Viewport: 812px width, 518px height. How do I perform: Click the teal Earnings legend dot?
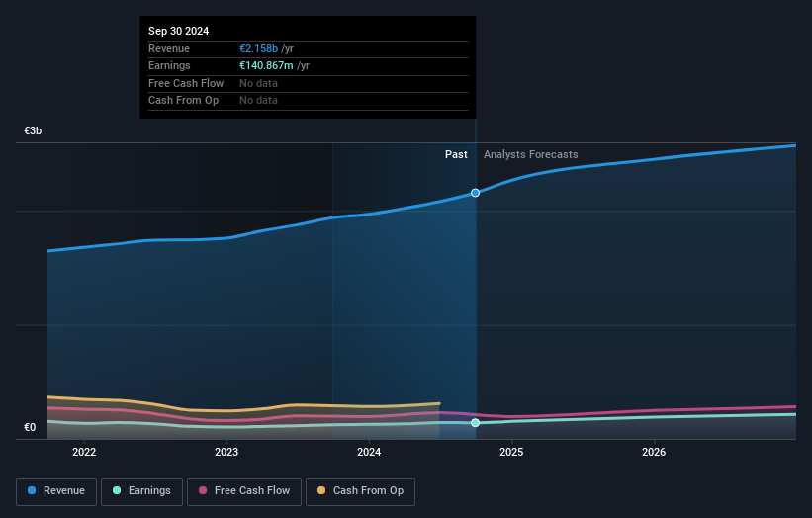[x=117, y=490]
